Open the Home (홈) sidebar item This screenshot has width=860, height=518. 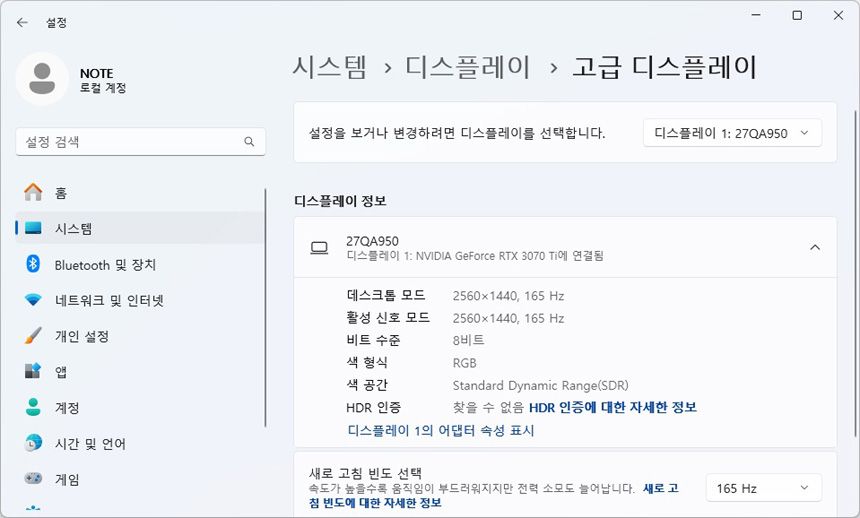pyautogui.click(x=60, y=193)
